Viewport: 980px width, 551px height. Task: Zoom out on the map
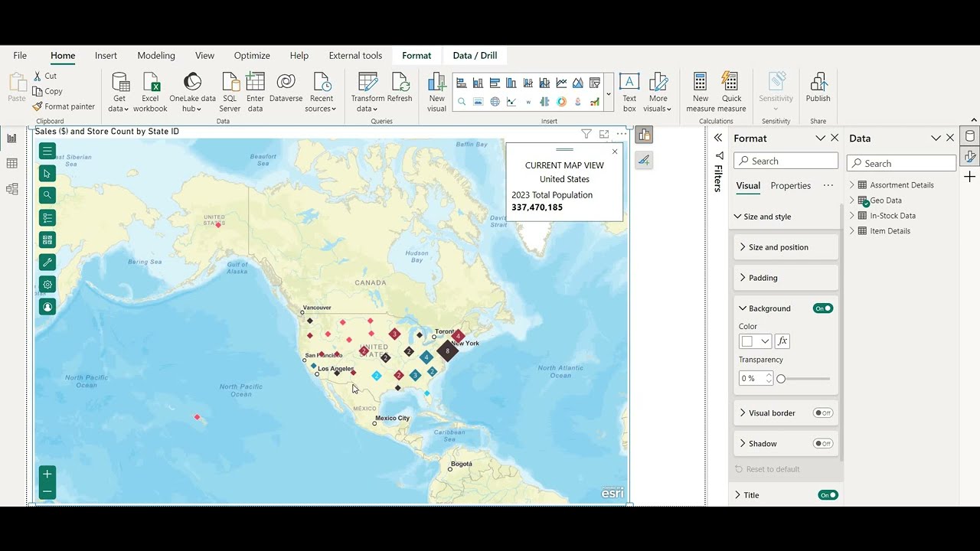(x=47, y=491)
